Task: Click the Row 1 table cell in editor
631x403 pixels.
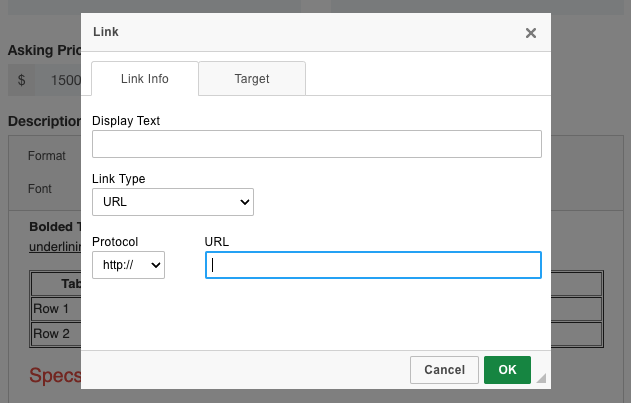Action: (x=56, y=309)
